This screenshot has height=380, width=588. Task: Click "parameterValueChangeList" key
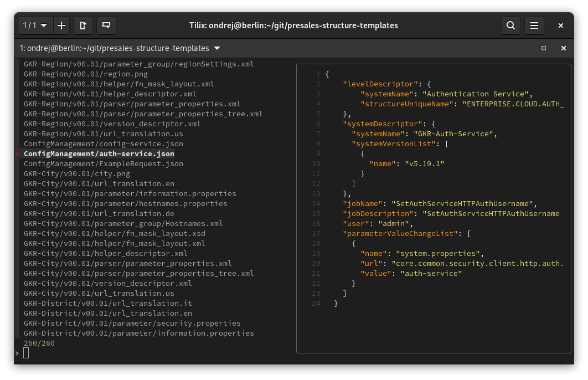400,234
